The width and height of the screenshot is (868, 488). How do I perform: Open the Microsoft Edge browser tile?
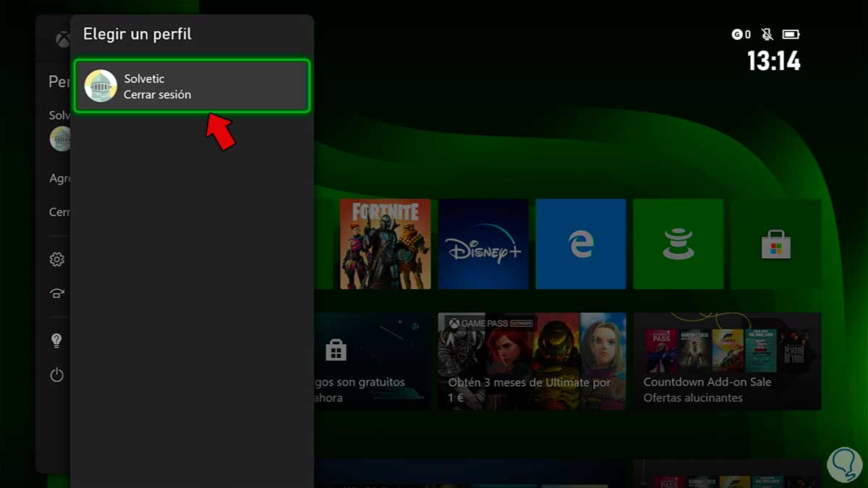(581, 244)
